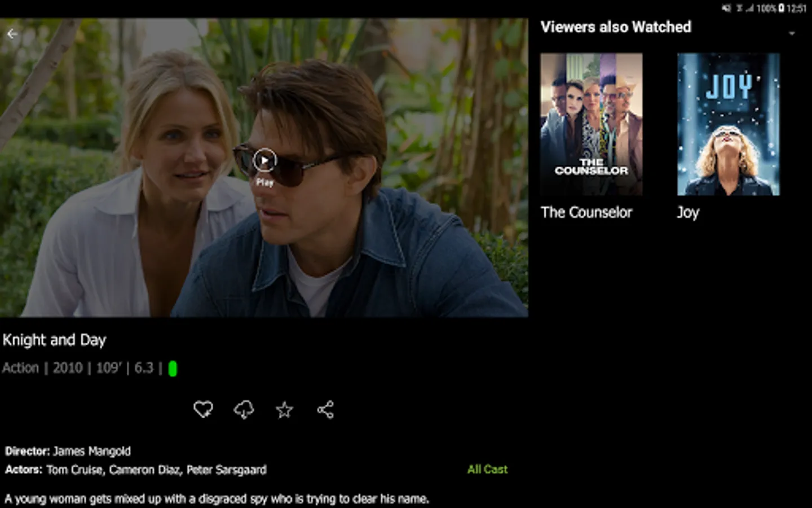Viewport: 812px width, 508px height.
Task: Download movie using cloud icon
Action: point(244,410)
